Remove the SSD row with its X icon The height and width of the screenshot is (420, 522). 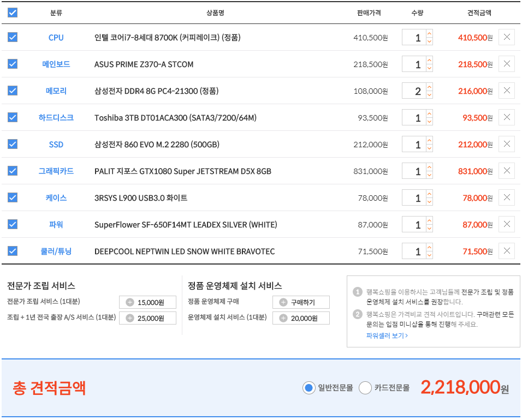tap(507, 144)
